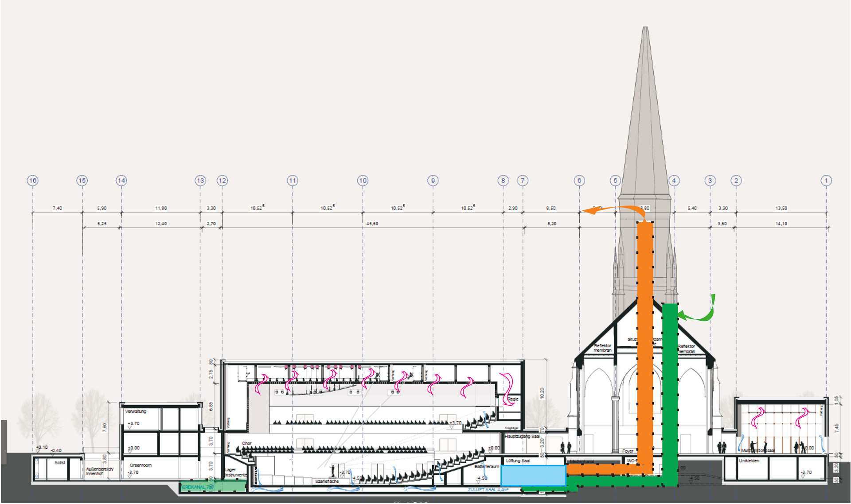Screen dimensions: 851x504
Task: Select the green ERDKANAL block
Action: click(213, 487)
